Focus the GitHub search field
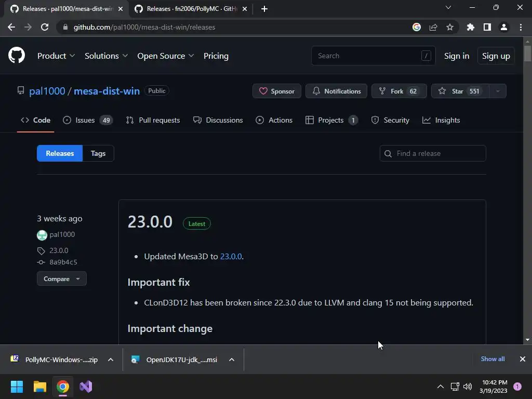 (x=373, y=56)
